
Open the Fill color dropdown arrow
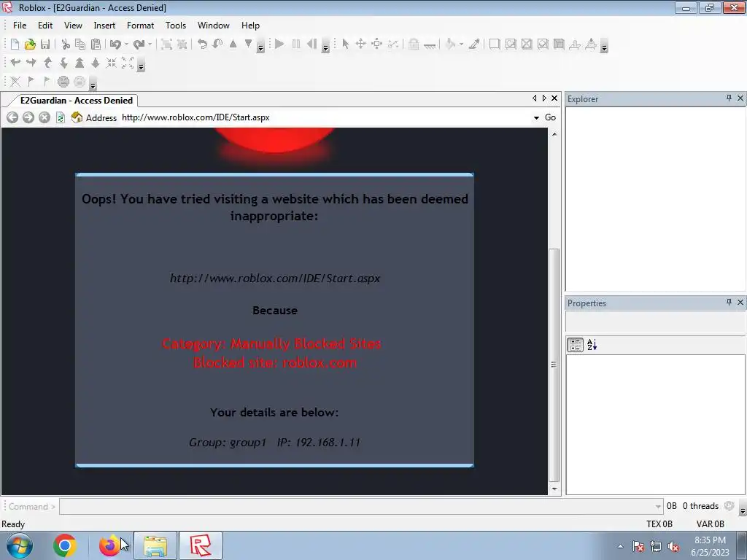coord(461,44)
